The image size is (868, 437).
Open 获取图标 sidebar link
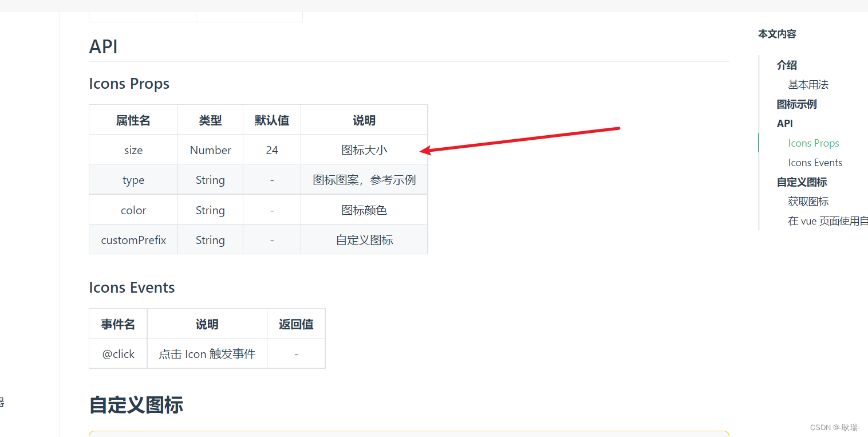(x=808, y=202)
